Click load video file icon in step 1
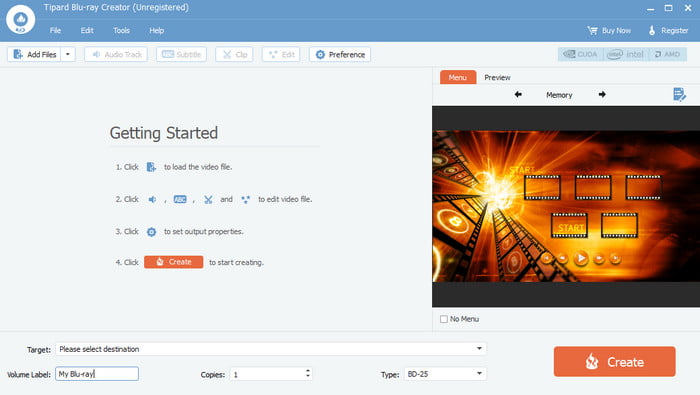The width and height of the screenshot is (700, 395). pos(151,167)
